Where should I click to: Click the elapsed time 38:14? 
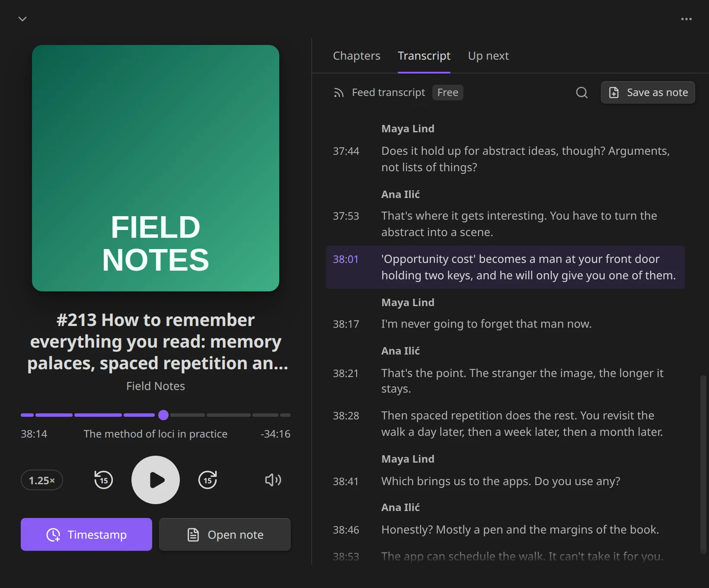pos(34,434)
